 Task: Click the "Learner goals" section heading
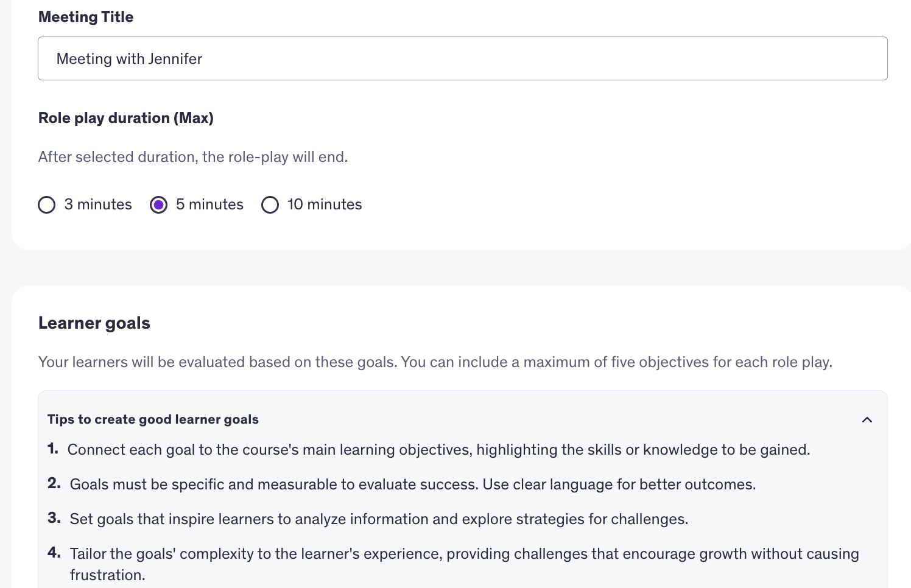(94, 323)
